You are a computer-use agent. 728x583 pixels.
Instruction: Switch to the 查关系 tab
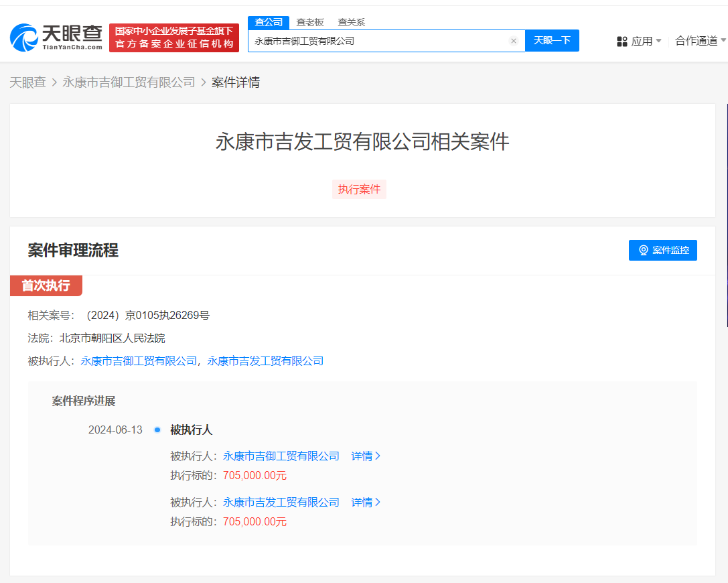pos(351,22)
